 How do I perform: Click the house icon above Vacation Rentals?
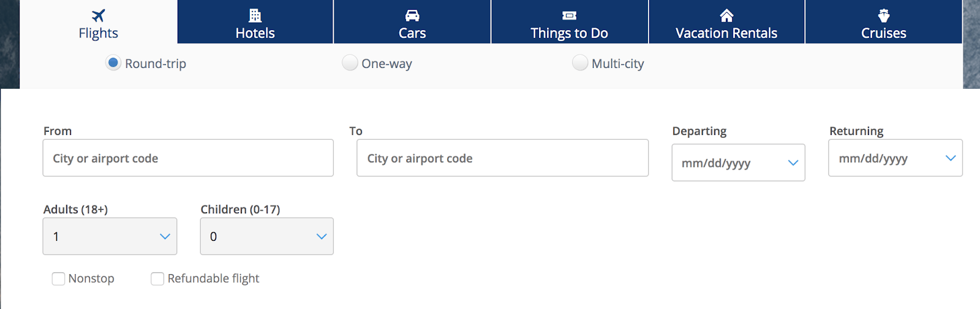726,15
